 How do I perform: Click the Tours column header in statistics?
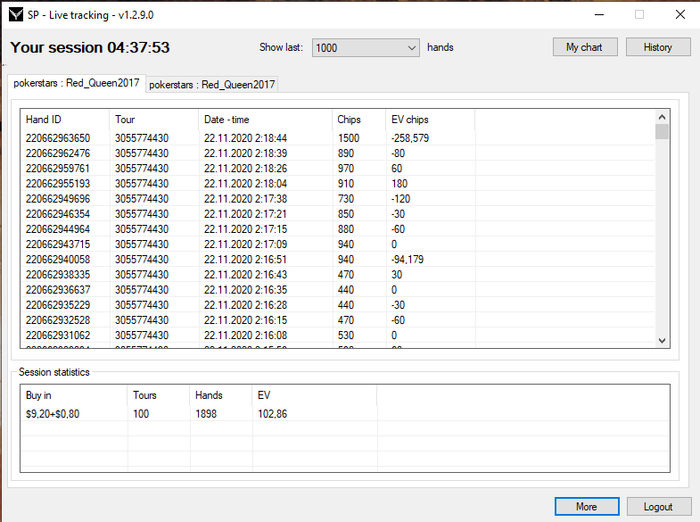[x=159, y=395]
